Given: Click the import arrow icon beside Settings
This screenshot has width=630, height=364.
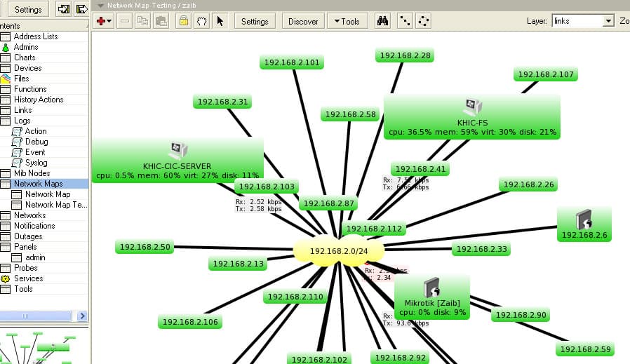Looking at the screenshot, I should point(63,9).
